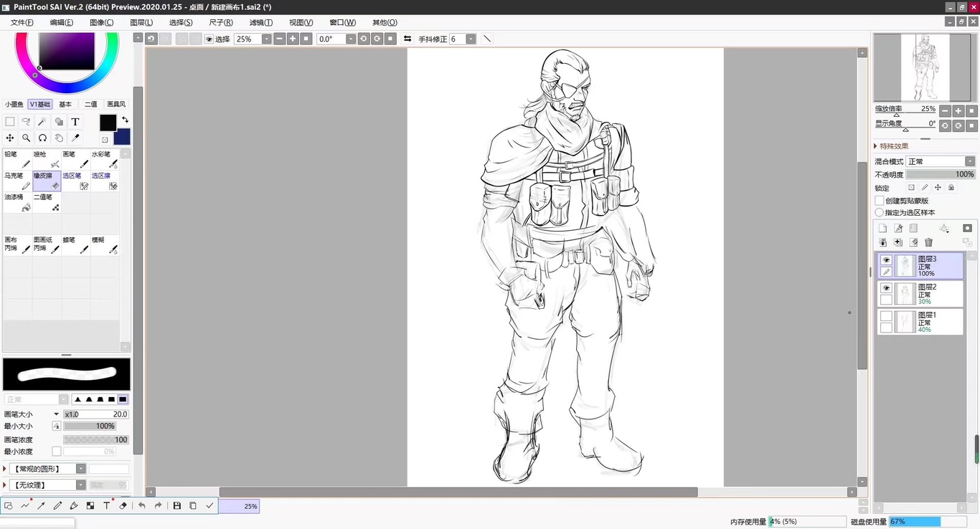Open the 视图(V) menu

pos(301,22)
